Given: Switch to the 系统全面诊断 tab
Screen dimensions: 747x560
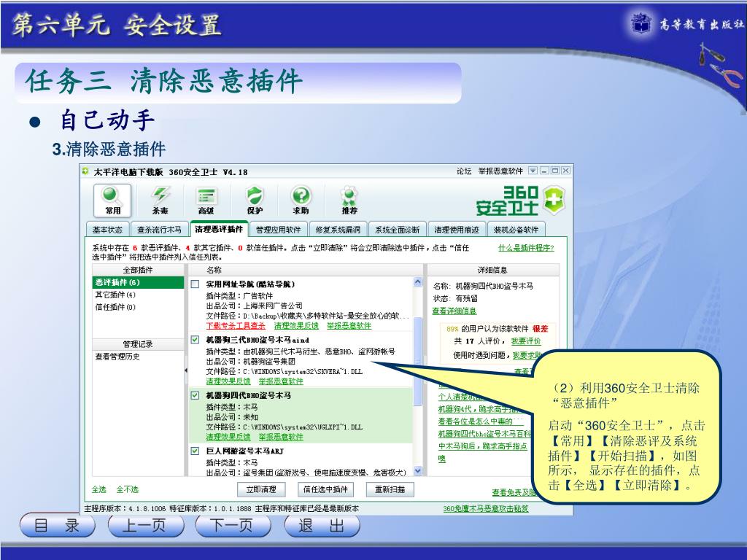Looking at the screenshot, I should click(x=397, y=230).
